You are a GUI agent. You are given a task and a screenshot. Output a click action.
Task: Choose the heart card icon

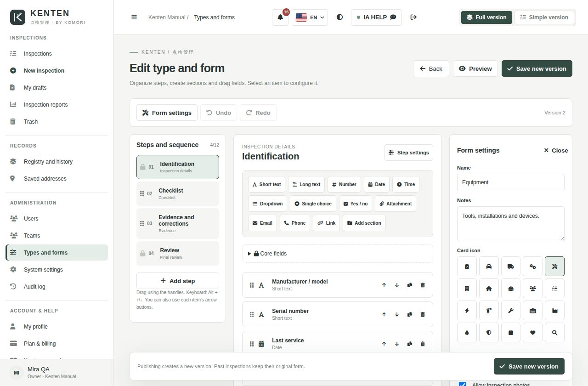[x=533, y=332]
